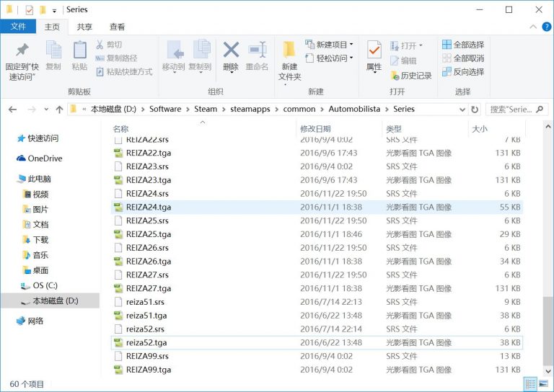
Task: Click the Paste (粘贴) clipboard icon
Action: [79, 50]
